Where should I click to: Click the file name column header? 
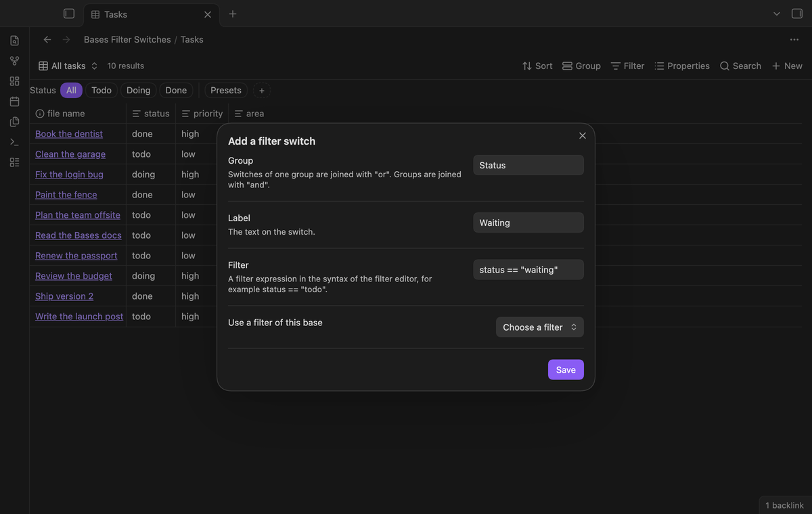point(78,114)
